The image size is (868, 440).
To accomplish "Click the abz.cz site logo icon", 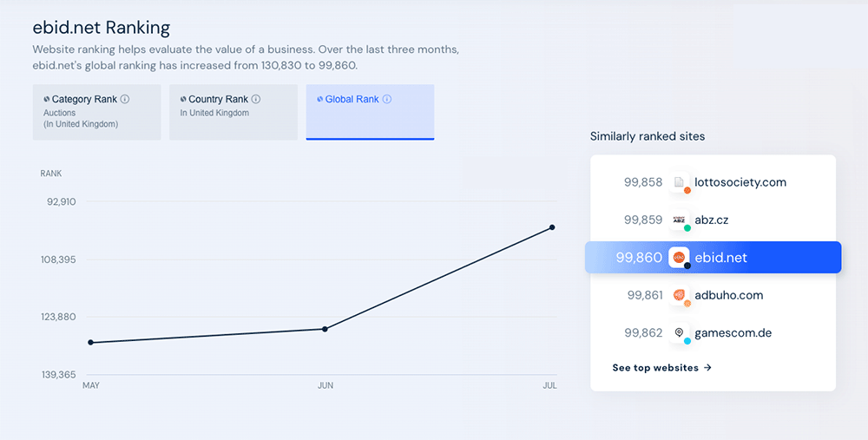I will (679, 220).
